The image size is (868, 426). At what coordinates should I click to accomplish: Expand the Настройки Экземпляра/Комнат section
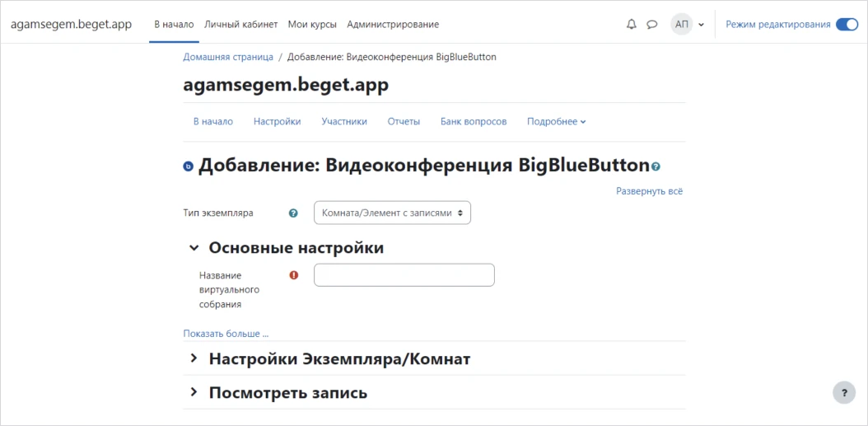click(194, 359)
